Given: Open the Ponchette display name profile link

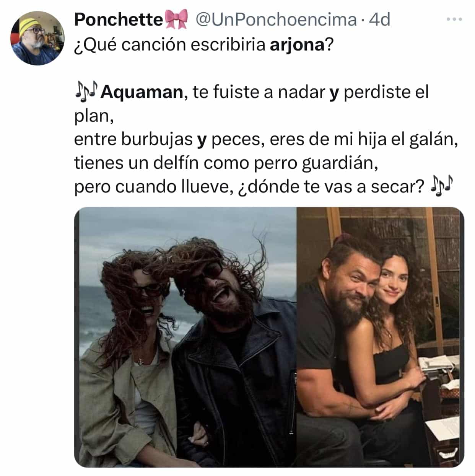Looking at the screenshot, I should click(x=119, y=20).
